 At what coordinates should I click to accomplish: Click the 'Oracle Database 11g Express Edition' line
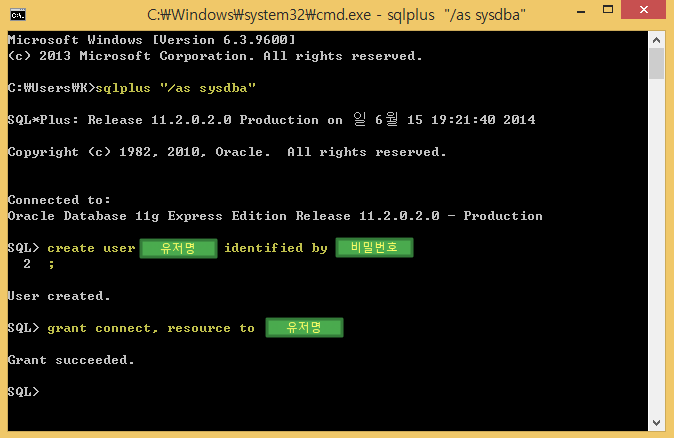tap(275, 216)
